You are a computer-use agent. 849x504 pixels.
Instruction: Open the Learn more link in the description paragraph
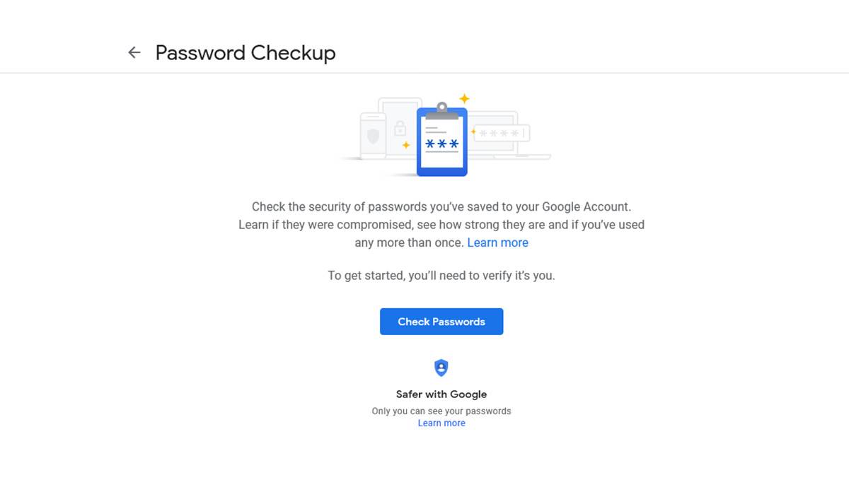pyautogui.click(x=497, y=242)
